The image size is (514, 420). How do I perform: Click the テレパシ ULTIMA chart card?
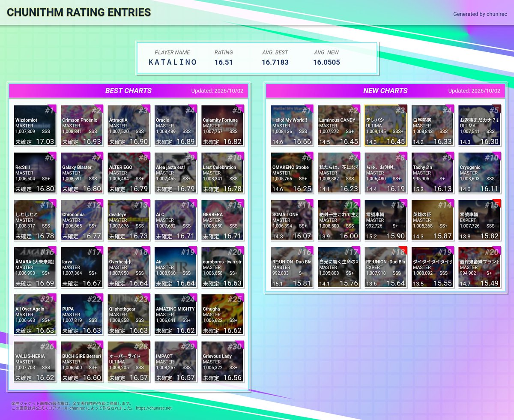tap(386, 126)
